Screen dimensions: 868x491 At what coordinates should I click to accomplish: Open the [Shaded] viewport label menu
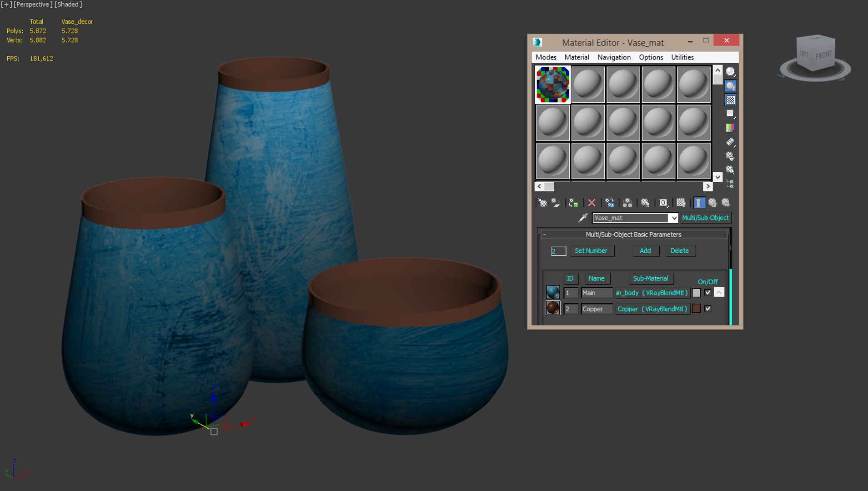[68, 5]
